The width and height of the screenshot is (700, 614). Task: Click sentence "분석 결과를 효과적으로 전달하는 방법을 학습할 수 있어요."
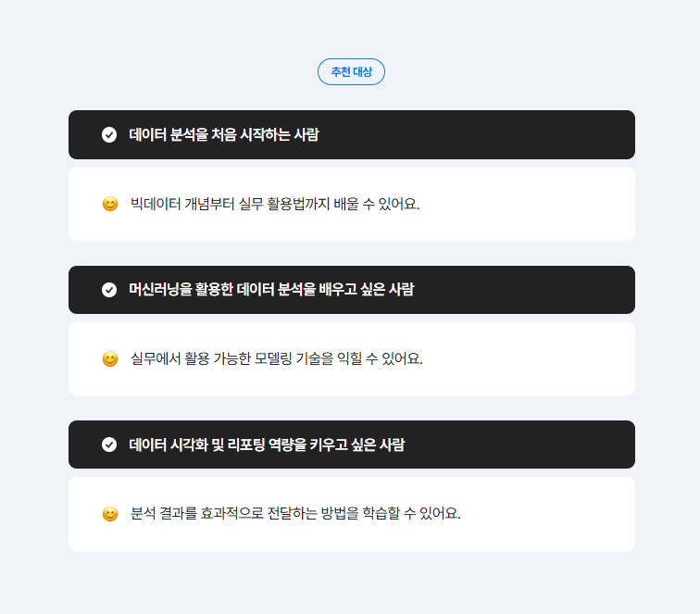pyautogui.click(x=295, y=514)
